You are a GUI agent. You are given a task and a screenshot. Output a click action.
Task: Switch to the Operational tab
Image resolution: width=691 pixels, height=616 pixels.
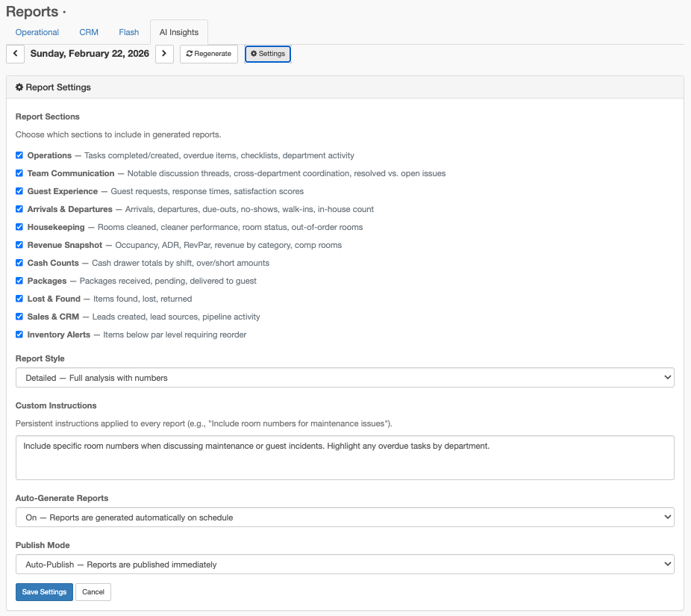[37, 32]
